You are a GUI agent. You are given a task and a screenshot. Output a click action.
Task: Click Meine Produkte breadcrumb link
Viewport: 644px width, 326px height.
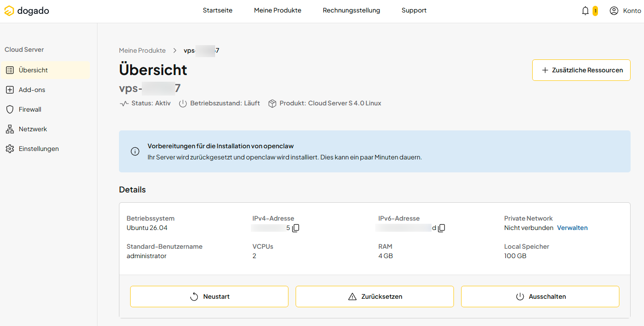pos(142,50)
